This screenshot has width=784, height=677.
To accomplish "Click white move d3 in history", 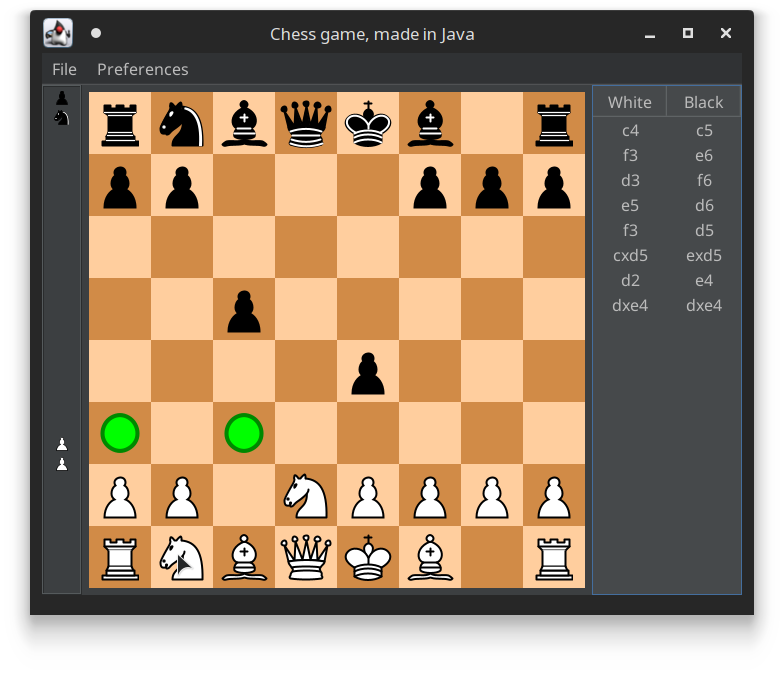I will [630, 180].
